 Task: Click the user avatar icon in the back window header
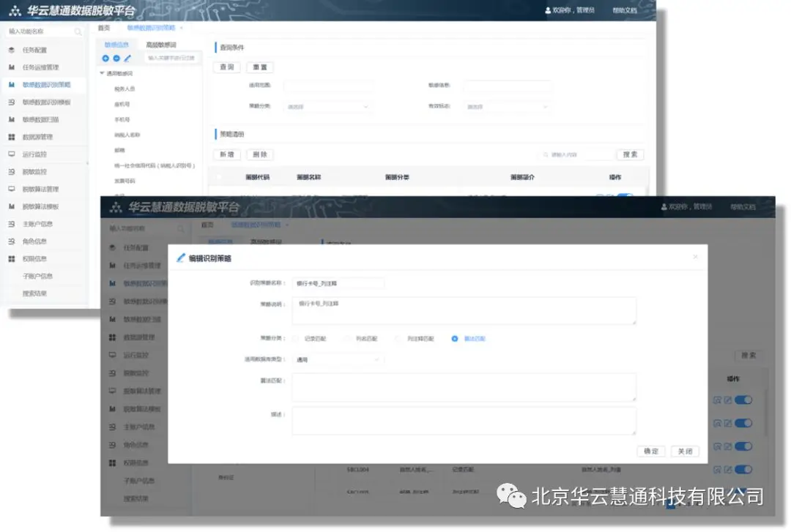click(548, 10)
